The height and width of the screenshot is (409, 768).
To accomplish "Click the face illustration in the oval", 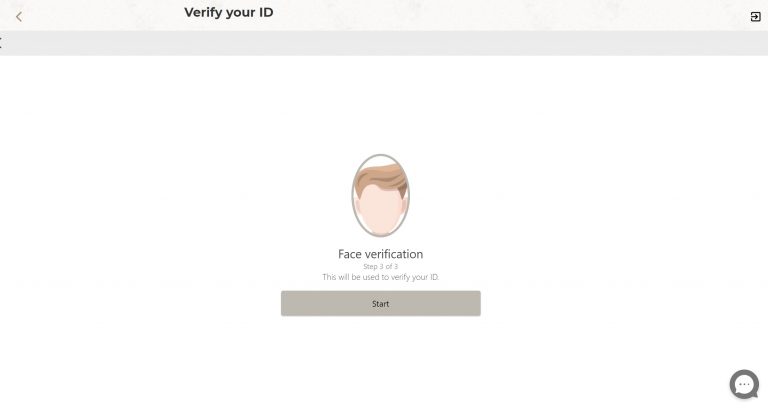I will click(x=380, y=207).
